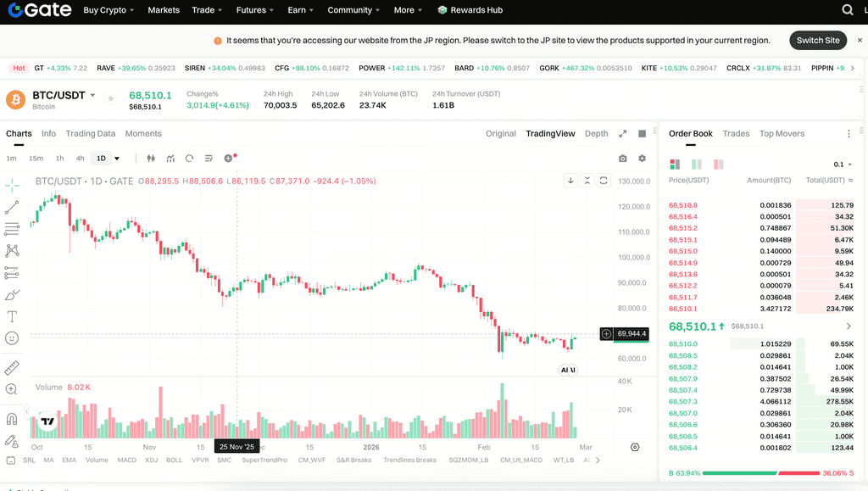Add the MACD indicator
Viewport: 868px width, 491px height.
pos(127,460)
